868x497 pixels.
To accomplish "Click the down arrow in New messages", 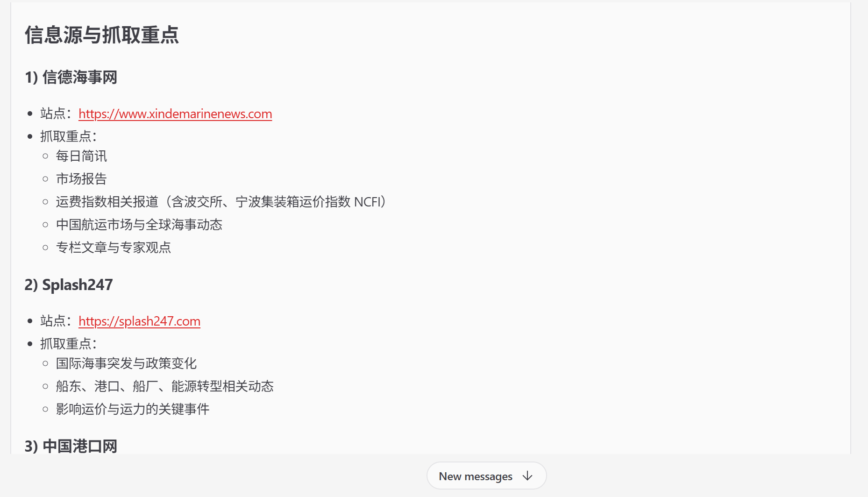I will pyautogui.click(x=527, y=476).
